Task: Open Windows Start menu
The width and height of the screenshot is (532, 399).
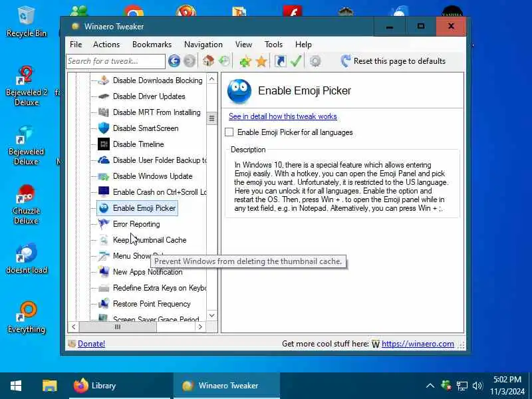Action: coord(16,386)
